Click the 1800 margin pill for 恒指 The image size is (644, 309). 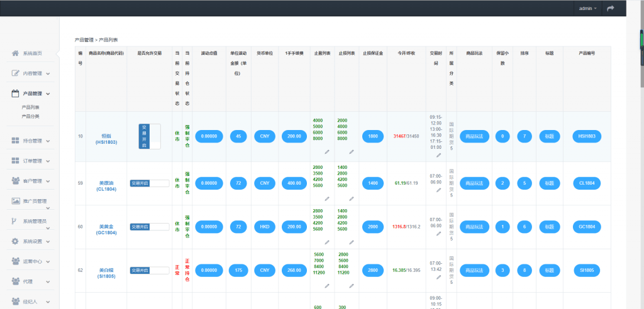372,136
